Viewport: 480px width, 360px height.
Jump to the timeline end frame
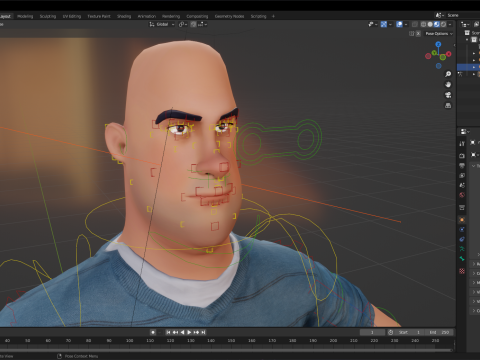click(203, 332)
